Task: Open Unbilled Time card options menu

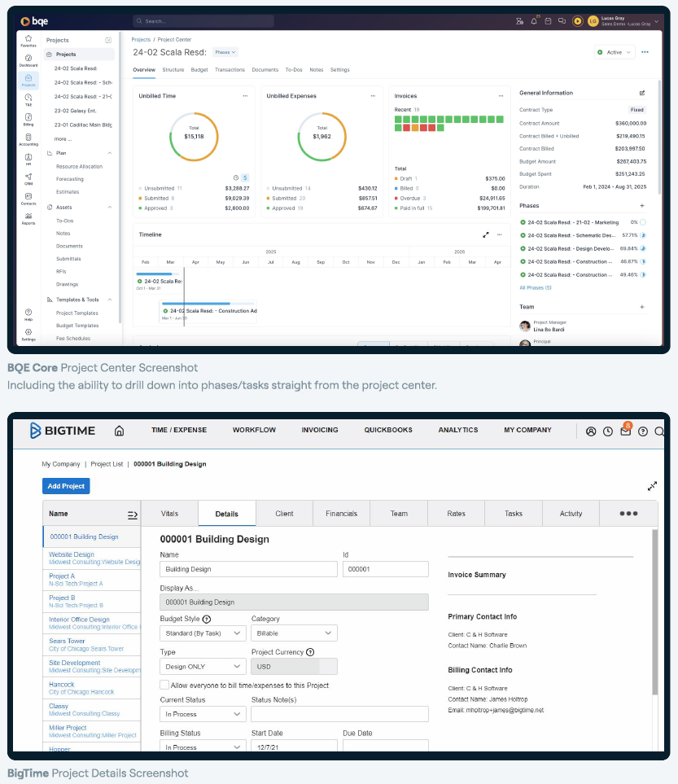Action: [x=245, y=96]
